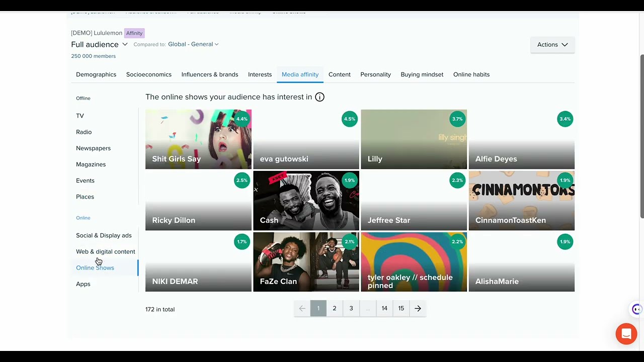Open the Alfie Deyes show card
The height and width of the screenshot is (362, 644).
pyautogui.click(x=521, y=139)
